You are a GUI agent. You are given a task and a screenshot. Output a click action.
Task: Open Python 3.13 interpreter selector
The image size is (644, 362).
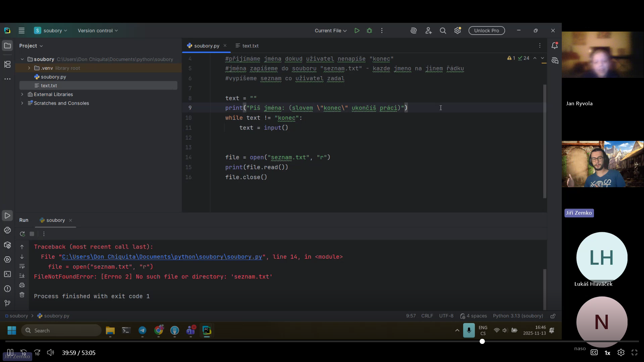click(x=518, y=316)
